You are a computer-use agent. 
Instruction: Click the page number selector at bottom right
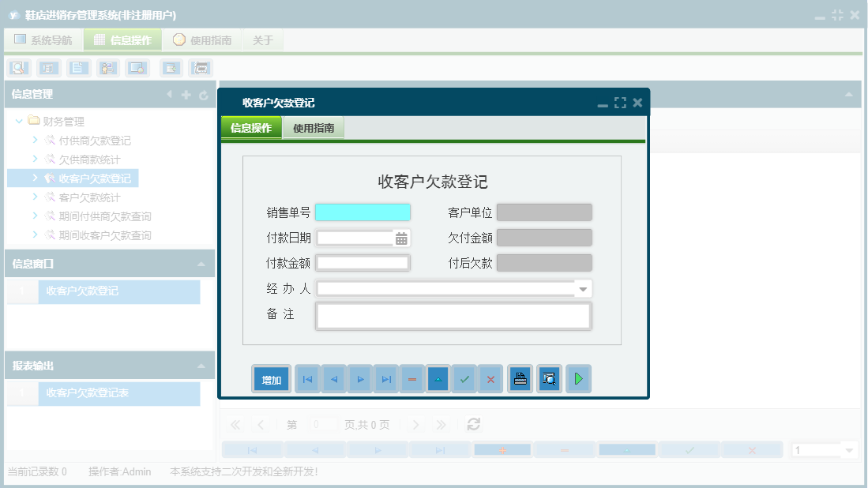[x=823, y=449]
